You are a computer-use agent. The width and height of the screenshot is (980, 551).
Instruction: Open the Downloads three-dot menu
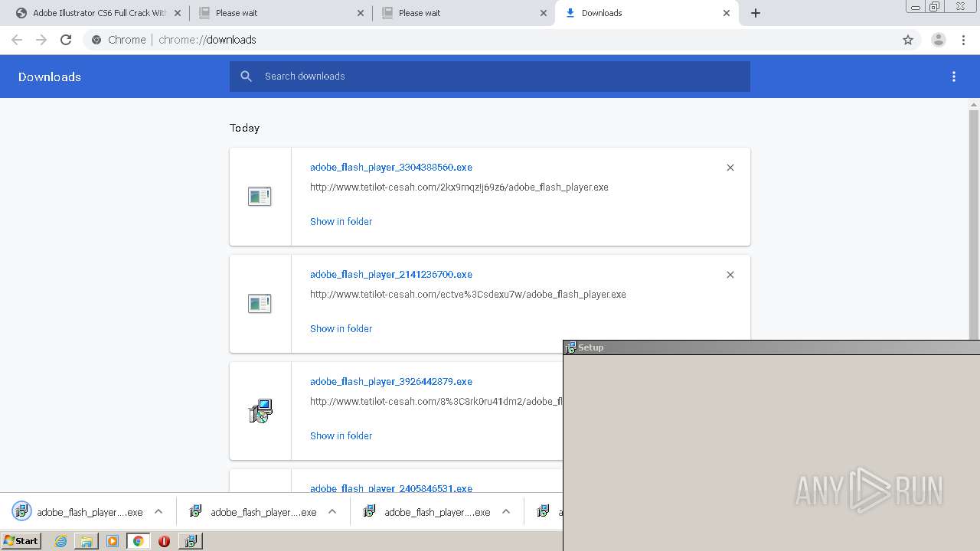pyautogui.click(x=954, y=77)
